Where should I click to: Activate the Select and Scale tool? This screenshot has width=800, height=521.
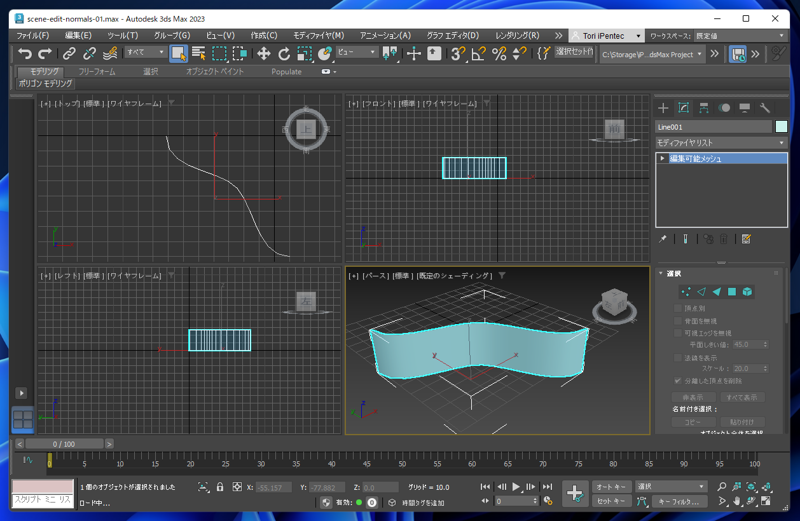305,54
